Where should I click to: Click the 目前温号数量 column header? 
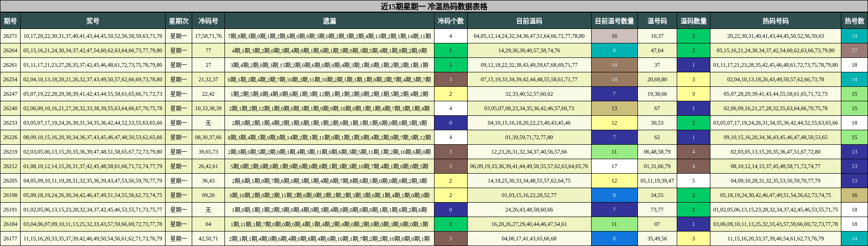tap(614, 21)
